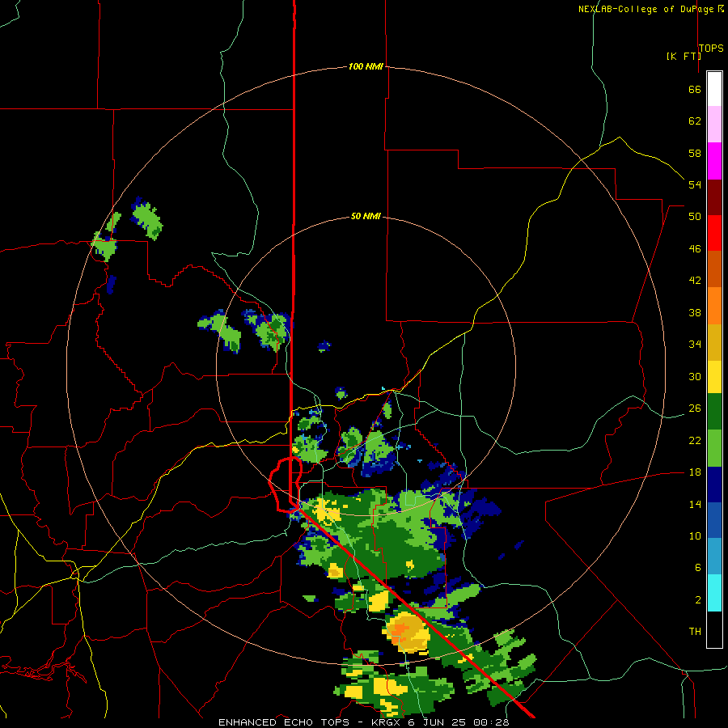
Task: Click the navy 18 kft legend swatch
Action: click(714, 485)
